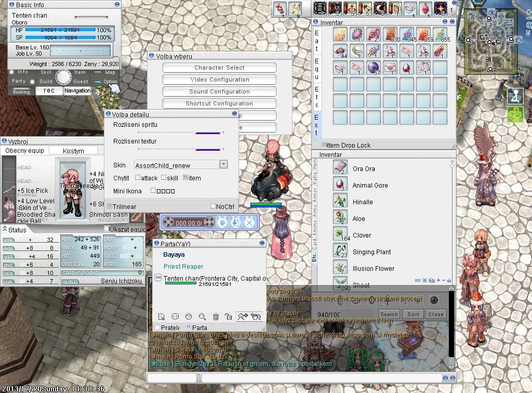Click the padlock icon in Parta window

(229, 317)
